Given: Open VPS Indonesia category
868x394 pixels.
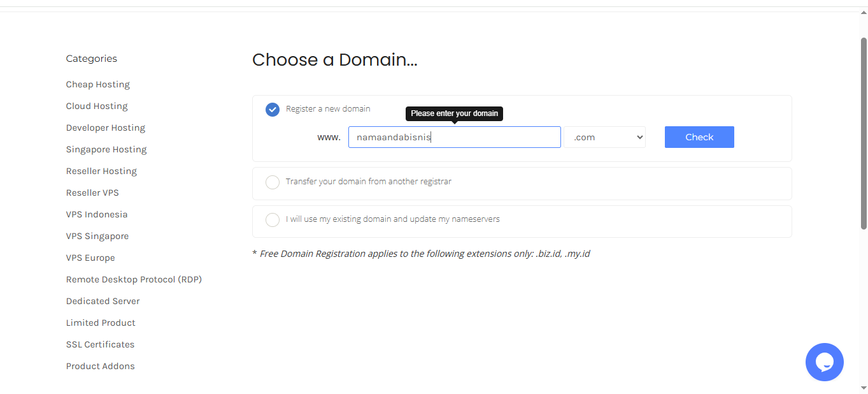Looking at the screenshot, I should (x=97, y=215).
